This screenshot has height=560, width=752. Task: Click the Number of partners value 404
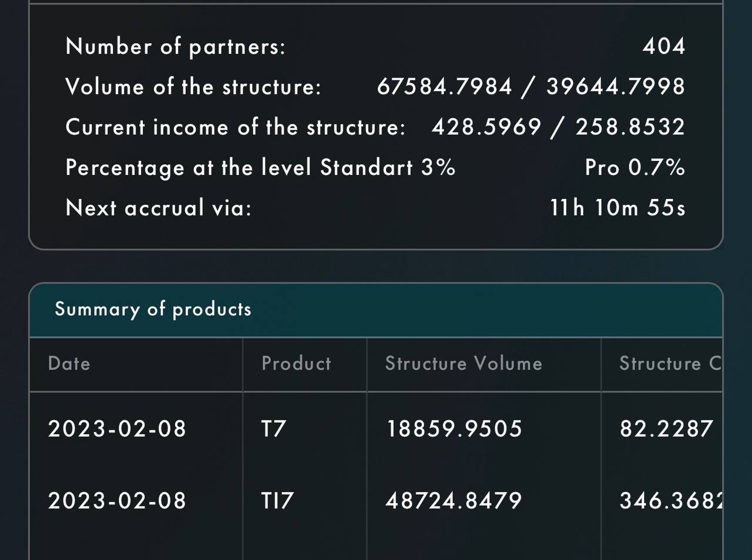point(664,46)
